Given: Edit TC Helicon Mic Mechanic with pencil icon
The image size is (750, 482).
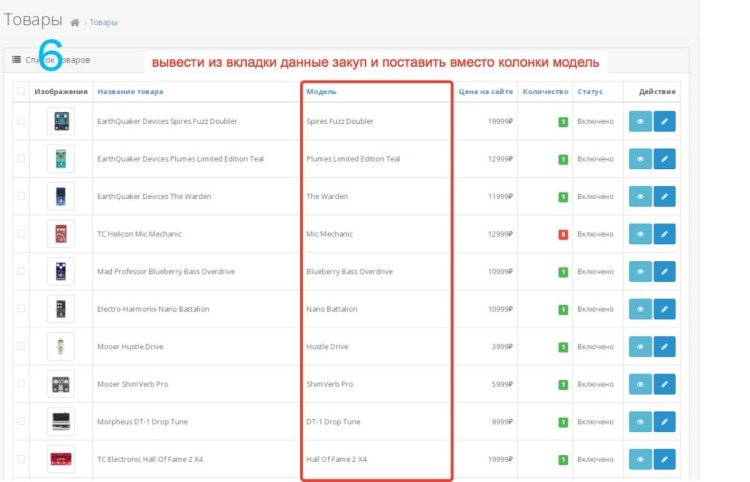Looking at the screenshot, I should point(664,234).
